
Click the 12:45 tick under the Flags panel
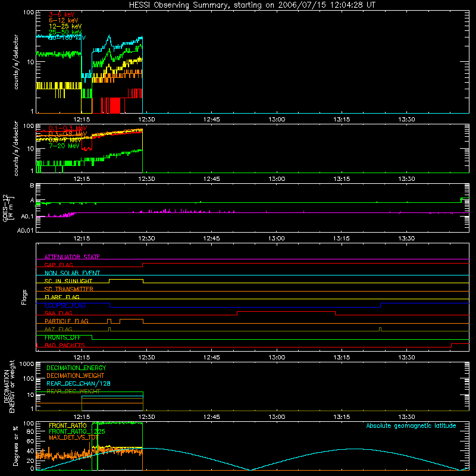pyautogui.click(x=212, y=358)
